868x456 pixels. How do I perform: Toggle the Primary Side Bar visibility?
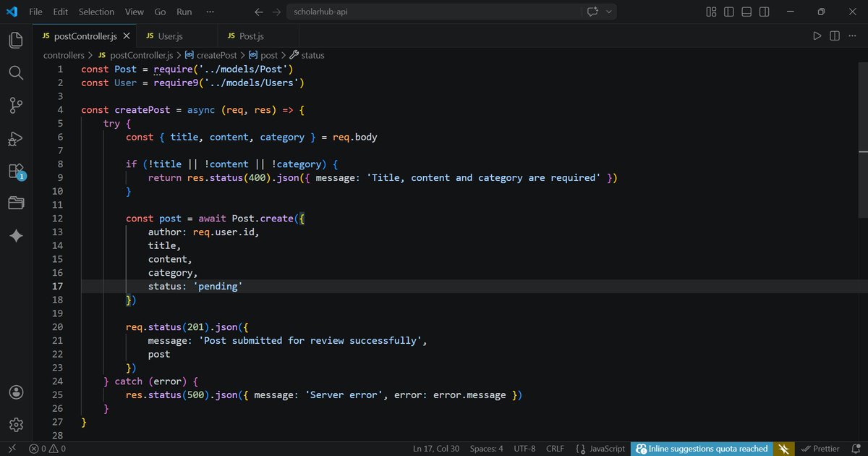coord(728,12)
